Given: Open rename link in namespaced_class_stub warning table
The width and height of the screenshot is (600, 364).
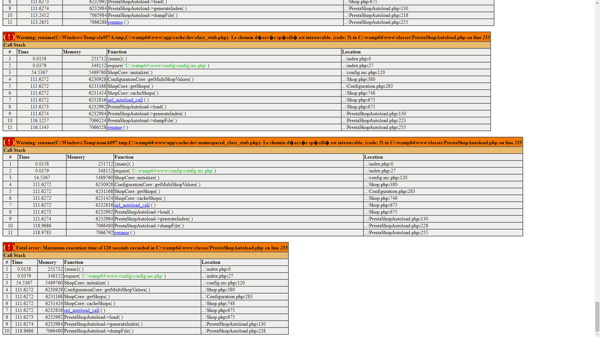Looking at the screenshot, I should coord(122,233).
